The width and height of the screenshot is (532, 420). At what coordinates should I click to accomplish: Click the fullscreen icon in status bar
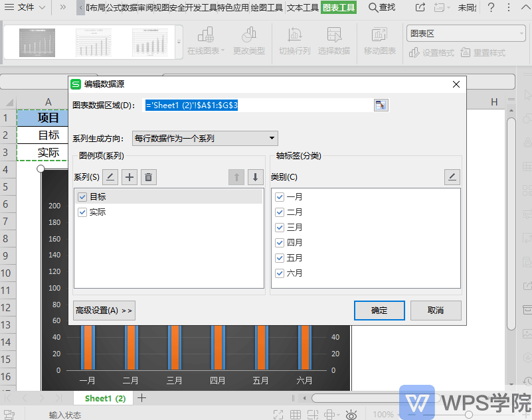(278, 415)
